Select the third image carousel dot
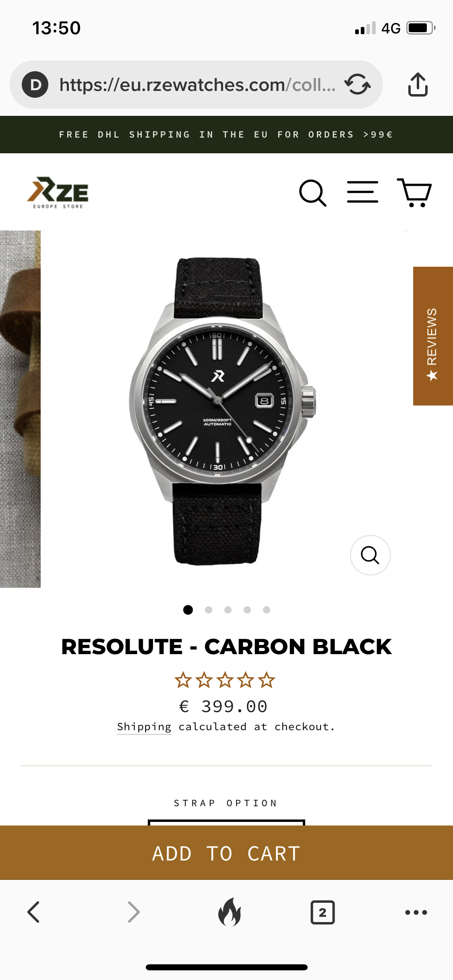 pos(228,610)
